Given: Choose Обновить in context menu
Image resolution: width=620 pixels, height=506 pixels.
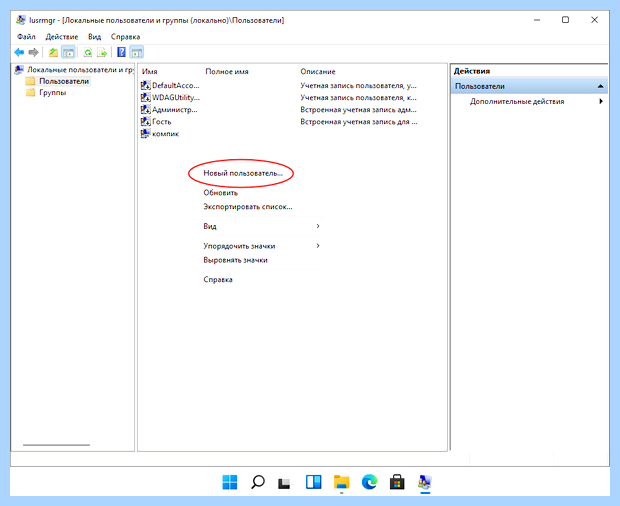Looking at the screenshot, I should 220,193.
